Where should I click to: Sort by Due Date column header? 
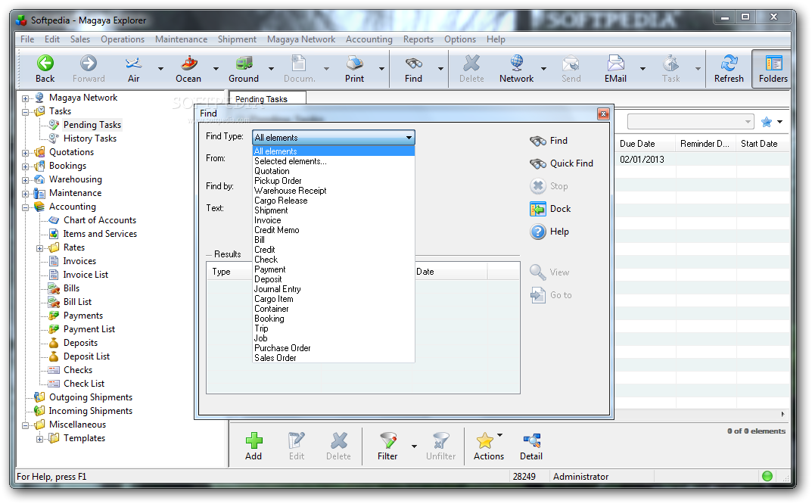[x=646, y=144]
